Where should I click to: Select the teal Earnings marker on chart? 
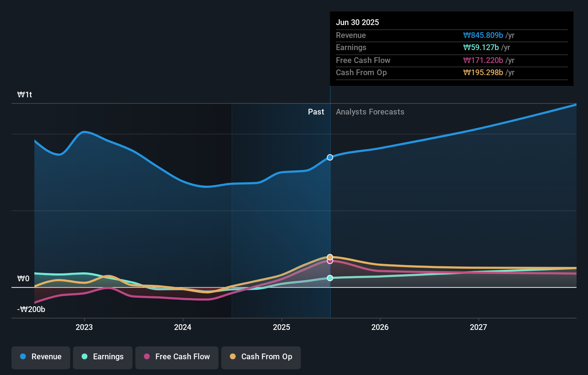click(329, 278)
